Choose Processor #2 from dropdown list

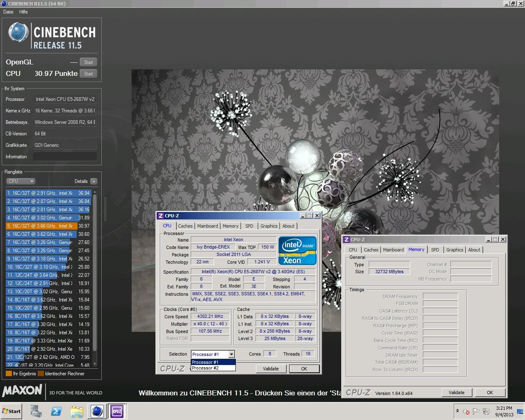coord(213,368)
